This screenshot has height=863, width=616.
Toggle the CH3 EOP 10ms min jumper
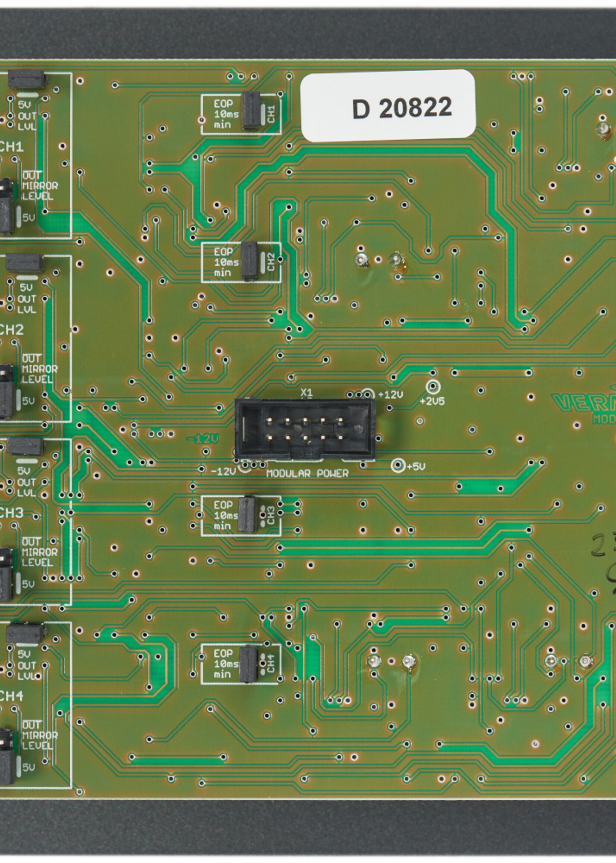248,515
